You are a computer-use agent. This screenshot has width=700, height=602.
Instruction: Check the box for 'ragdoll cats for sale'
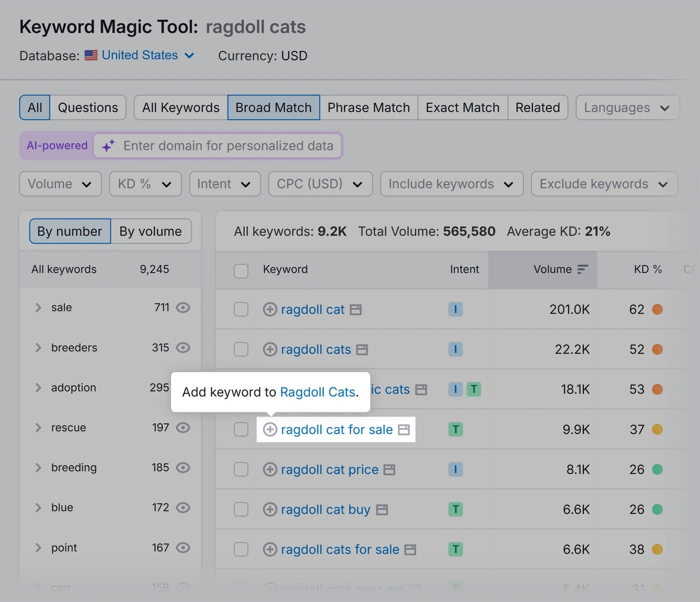241,549
